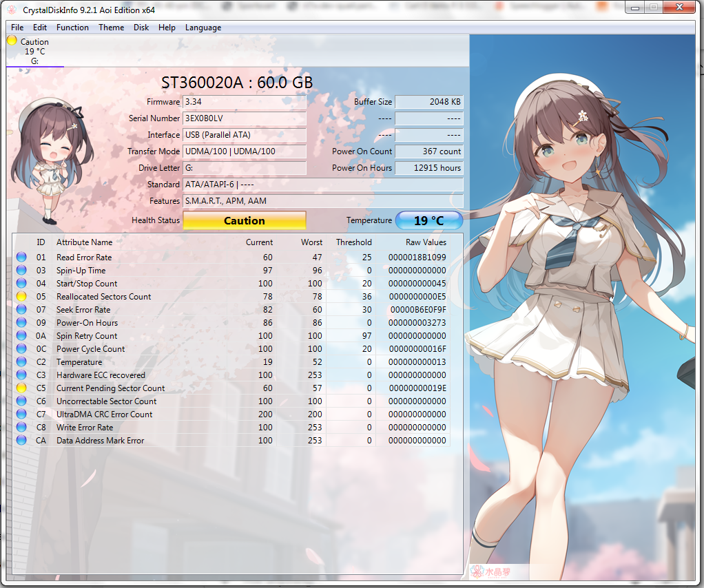Click the Serial Number field 3EX0B0LV

245,118
